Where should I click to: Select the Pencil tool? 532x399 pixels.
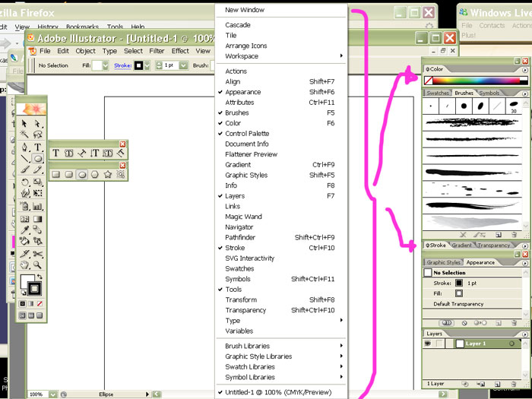click(38, 169)
